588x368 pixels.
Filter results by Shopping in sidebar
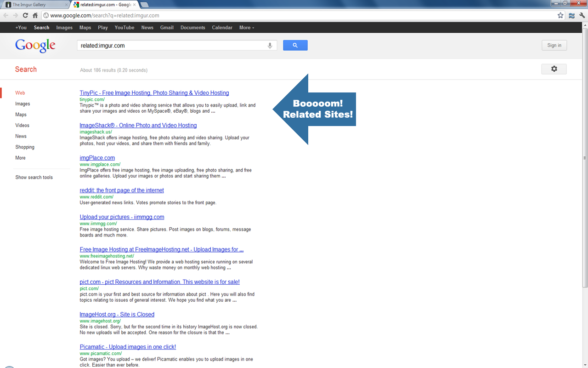click(x=25, y=147)
